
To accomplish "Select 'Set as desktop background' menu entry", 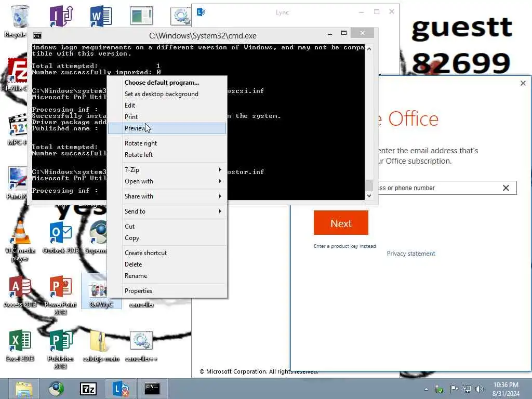I will click(167, 94).
